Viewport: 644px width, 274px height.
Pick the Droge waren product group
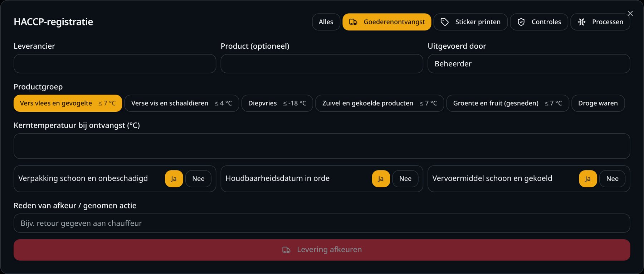pos(598,103)
